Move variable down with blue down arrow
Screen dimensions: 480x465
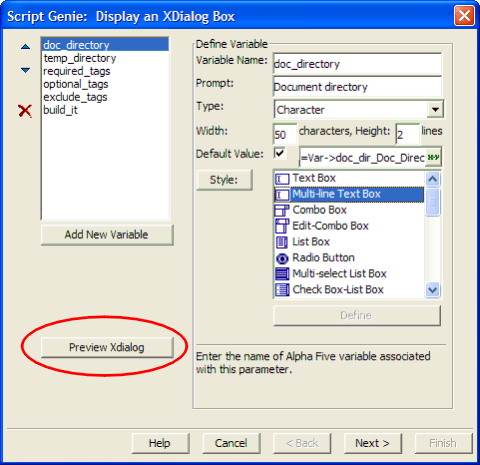(25, 70)
